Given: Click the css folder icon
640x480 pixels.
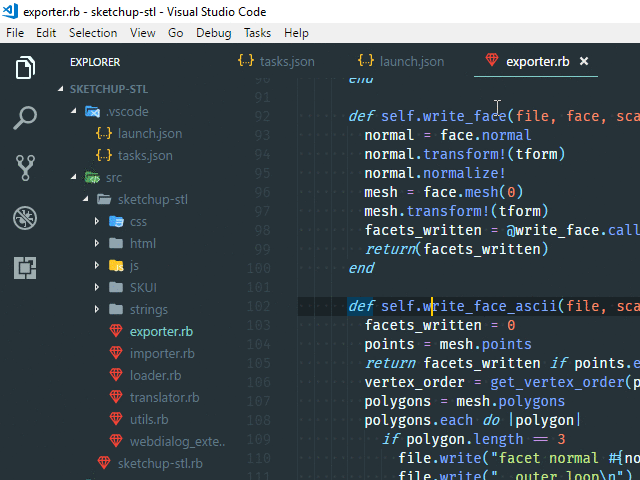Looking at the screenshot, I should [116, 221].
